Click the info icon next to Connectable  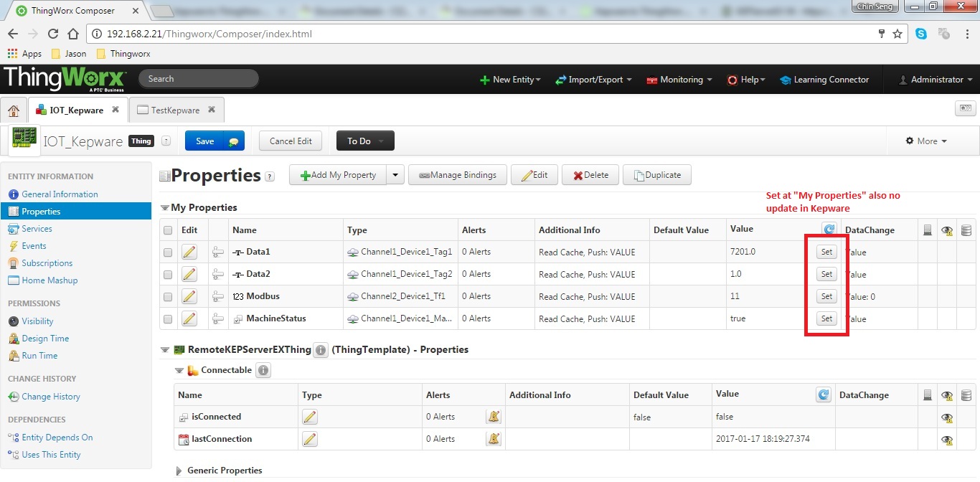(x=263, y=370)
